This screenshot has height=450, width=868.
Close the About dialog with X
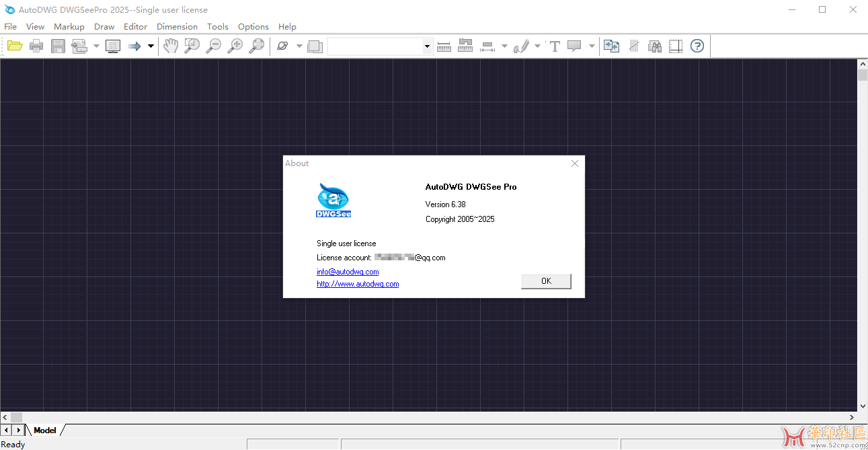click(x=575, y=163)
